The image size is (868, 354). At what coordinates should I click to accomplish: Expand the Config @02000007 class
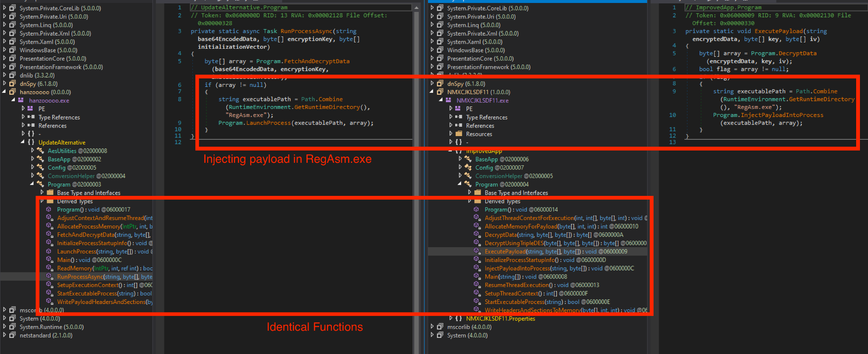click(461, 167)
